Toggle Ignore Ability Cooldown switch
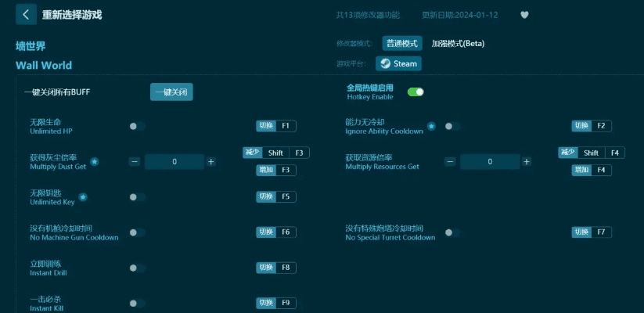644x313 pixels. tap(452, 127)
